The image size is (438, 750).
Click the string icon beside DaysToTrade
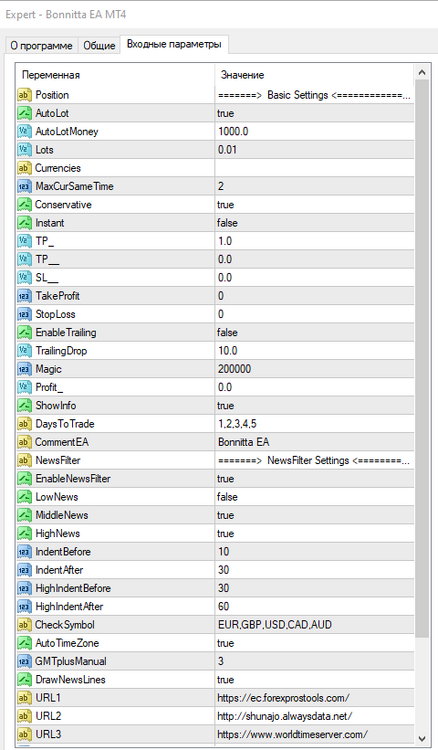tap(24, 423)
